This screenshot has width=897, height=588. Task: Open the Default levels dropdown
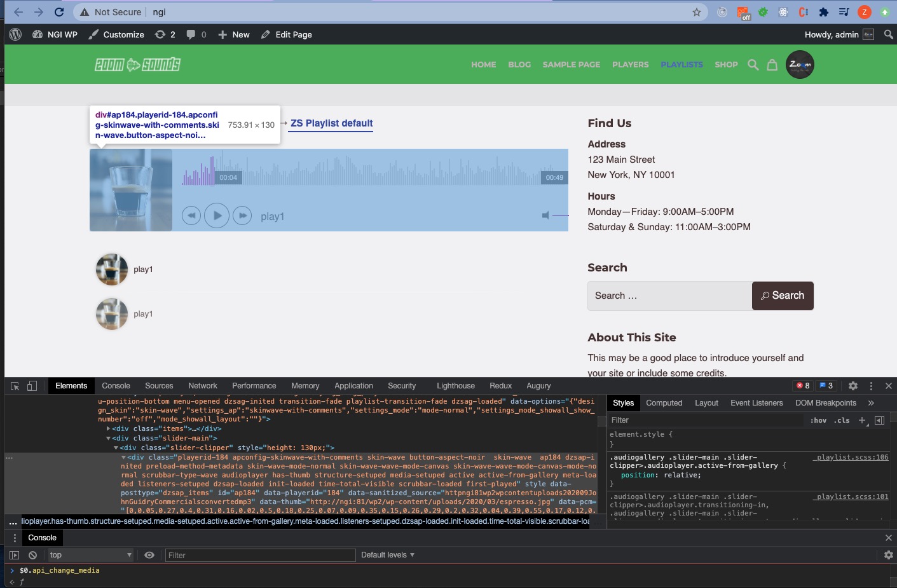click(x=387, y=555)
